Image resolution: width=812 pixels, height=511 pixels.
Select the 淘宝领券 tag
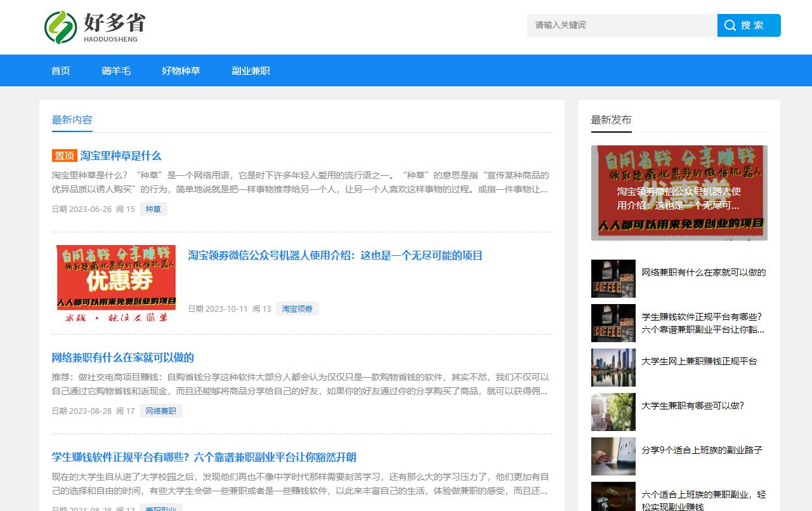click(297, 309)
